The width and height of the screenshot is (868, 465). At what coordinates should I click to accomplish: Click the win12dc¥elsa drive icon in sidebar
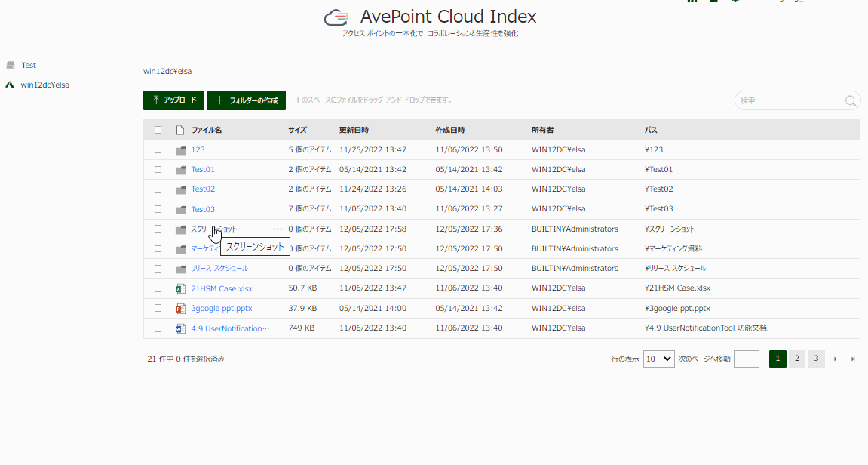click(x=10, y=85)
